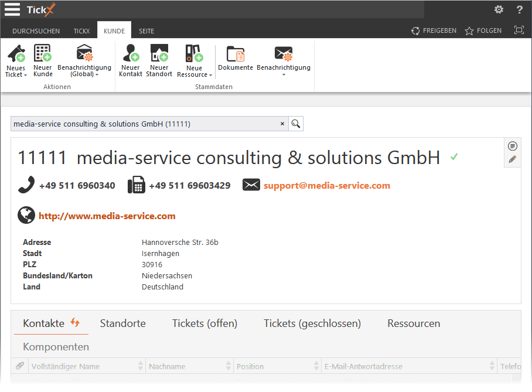
Task: Open the help question mark
Action: pyautogui.click(x=519, y=9)
